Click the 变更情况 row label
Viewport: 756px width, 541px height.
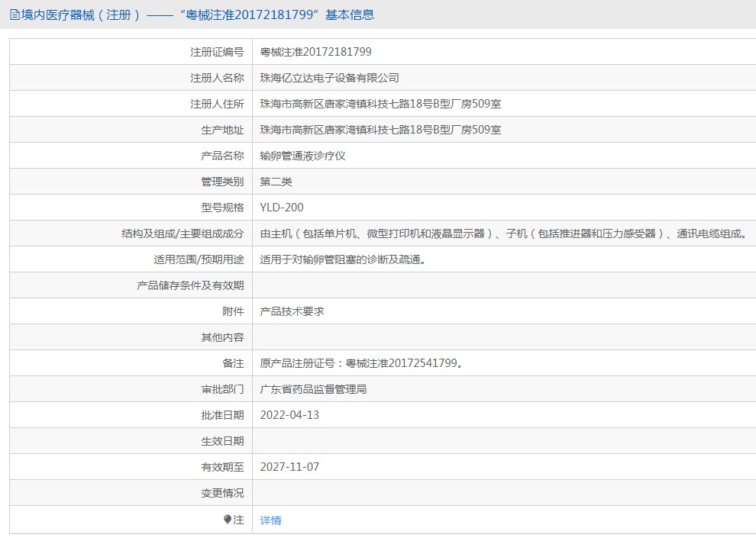click(x=222, y=493)
